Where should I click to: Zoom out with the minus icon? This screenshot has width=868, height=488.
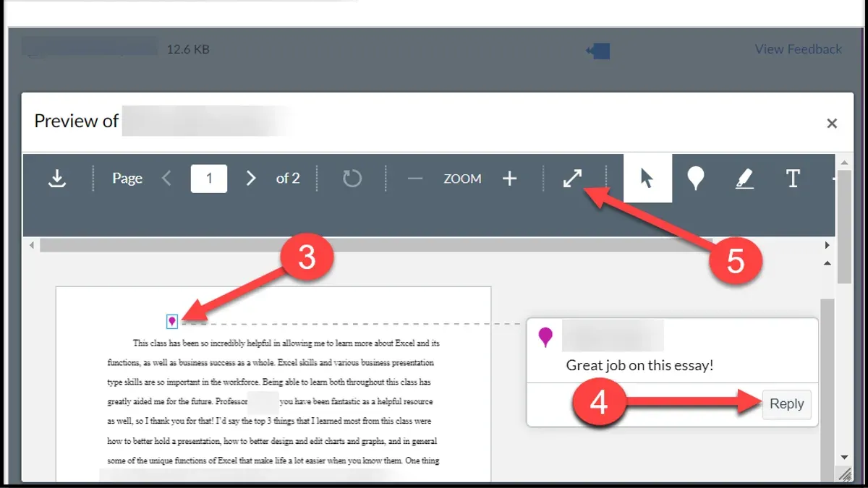coord(415,179)
